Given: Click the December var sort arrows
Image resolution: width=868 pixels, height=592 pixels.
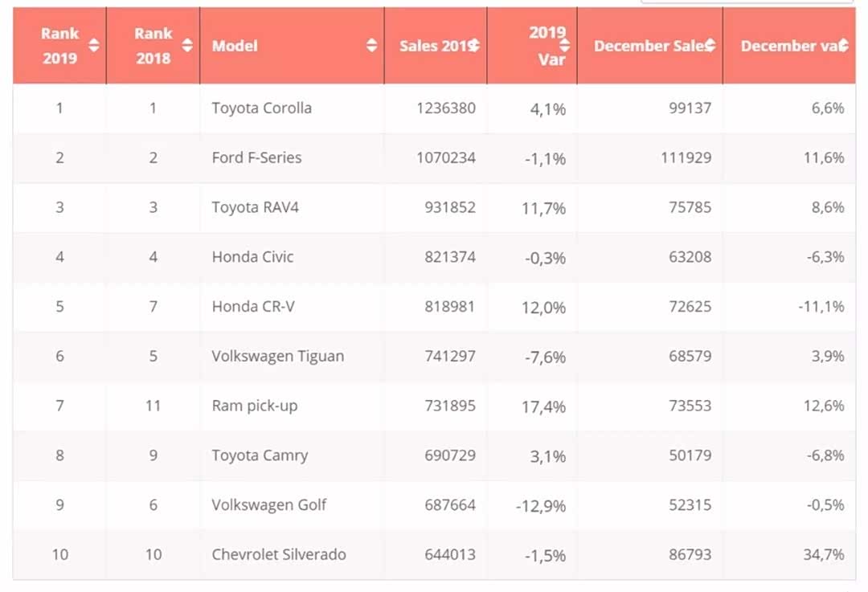Looking at the screenshot, I should pos(842,46).
